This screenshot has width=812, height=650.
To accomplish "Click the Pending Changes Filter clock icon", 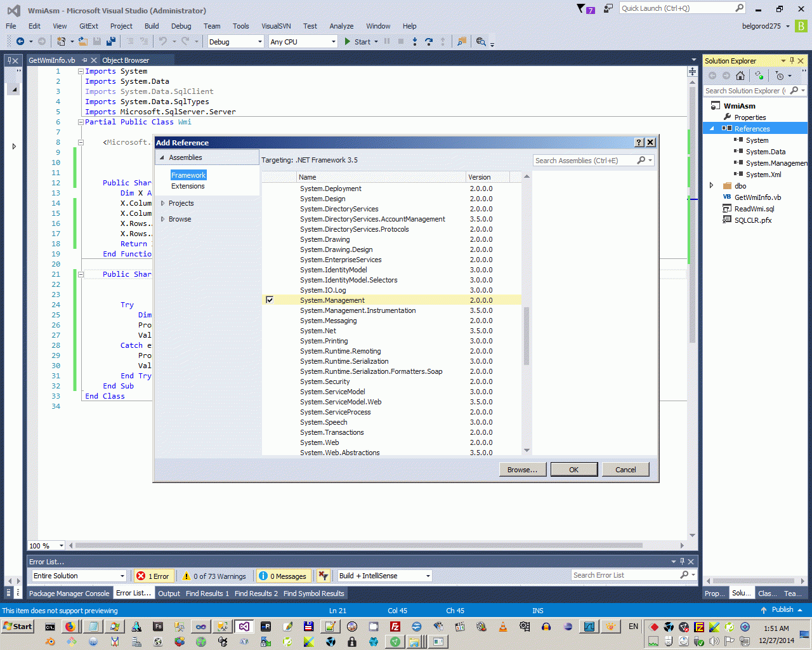I will coord(780,76).
